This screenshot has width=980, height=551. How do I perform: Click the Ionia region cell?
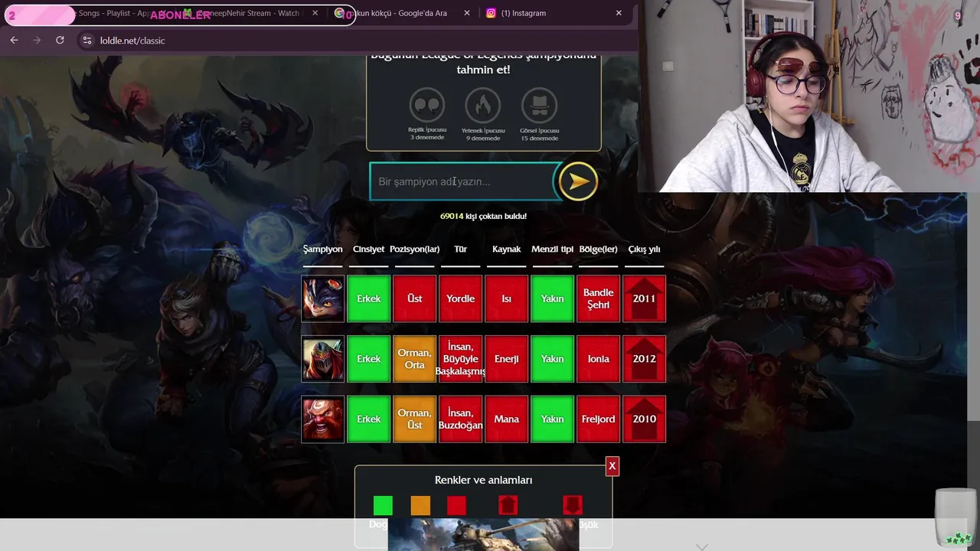tap(598, 359)
